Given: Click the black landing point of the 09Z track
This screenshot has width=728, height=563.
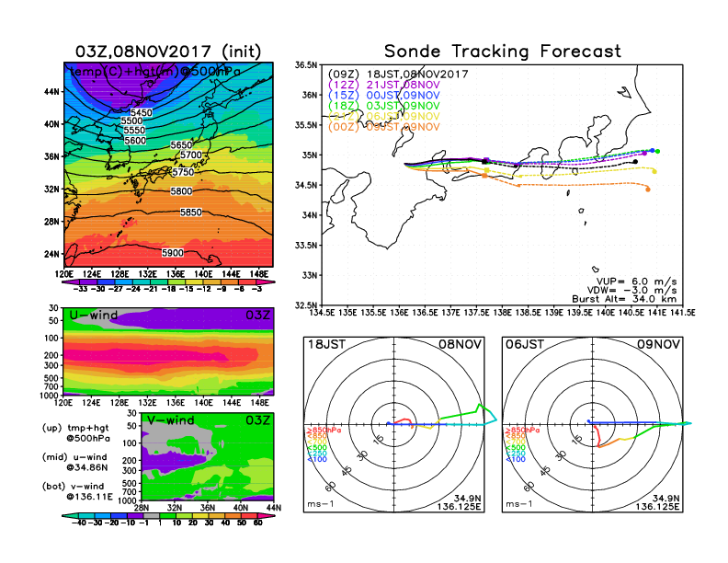Looking at the screenshot, I should [635, 162].
